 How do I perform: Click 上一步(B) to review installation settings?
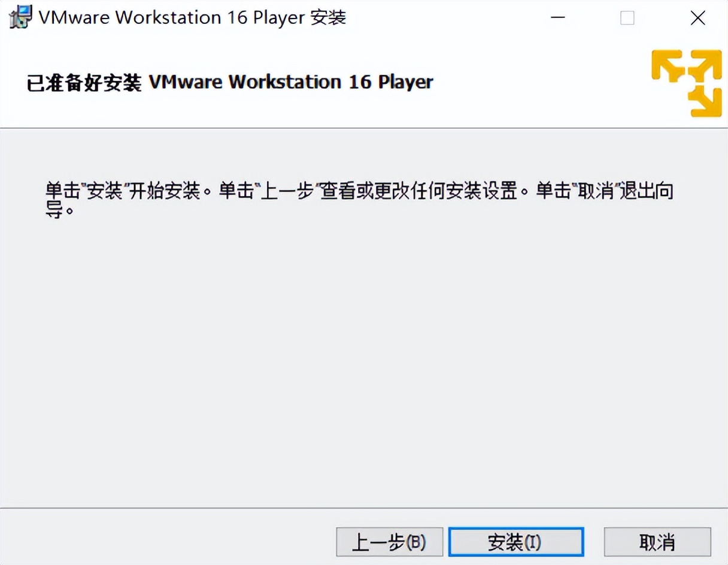pos(389,542)
